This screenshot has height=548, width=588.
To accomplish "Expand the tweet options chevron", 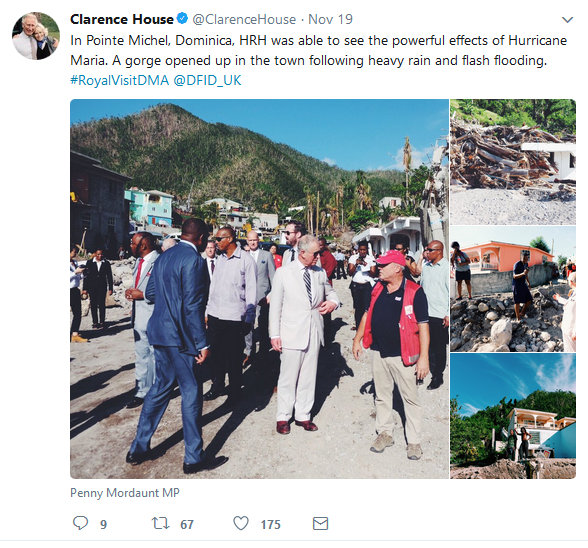I will (567, 20).
